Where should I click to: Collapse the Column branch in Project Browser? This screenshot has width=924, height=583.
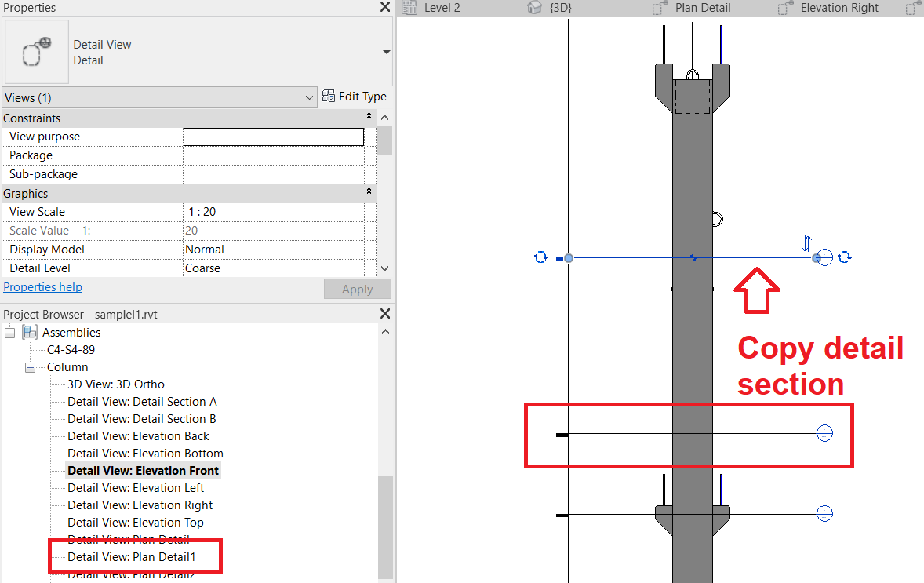pyautogui.click(x=29, y=366)
